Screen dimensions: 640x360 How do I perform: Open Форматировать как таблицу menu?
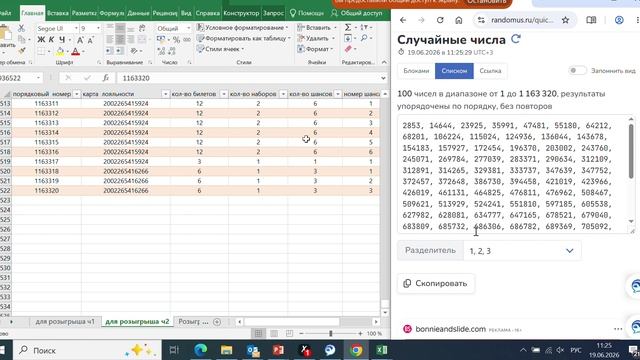(244, 38)
